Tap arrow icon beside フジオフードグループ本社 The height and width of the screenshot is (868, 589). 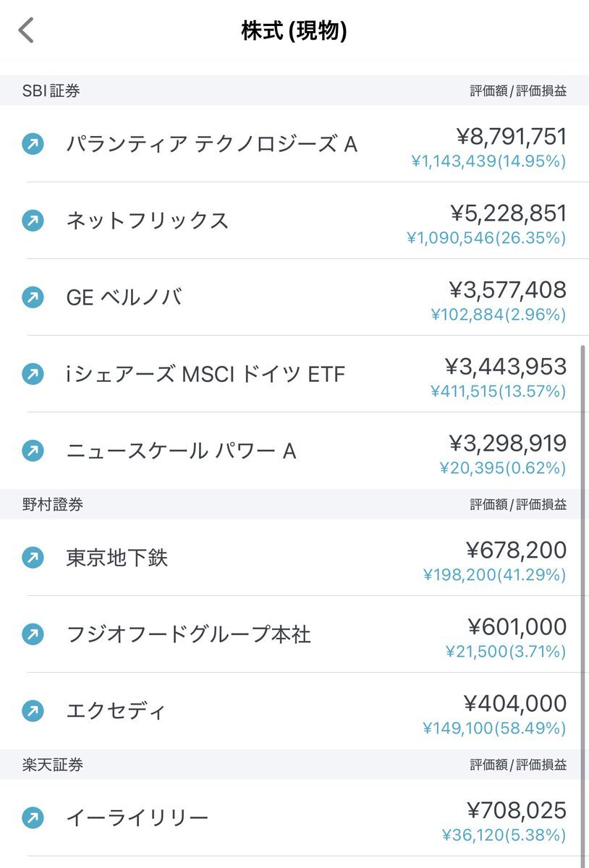pos(33,634)
